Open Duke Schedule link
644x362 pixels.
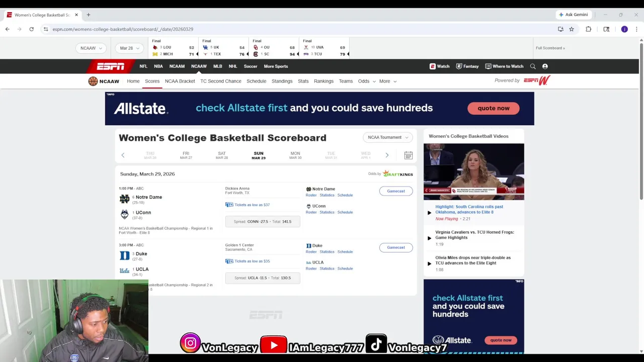point(345,252)
